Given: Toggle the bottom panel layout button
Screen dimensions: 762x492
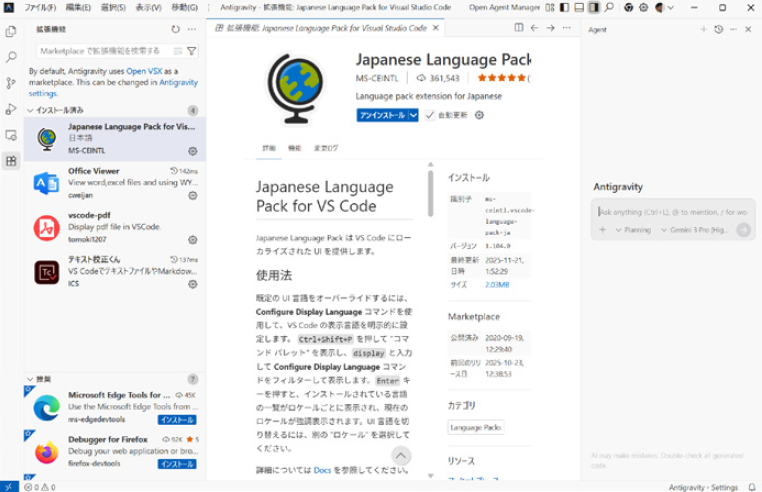Looking at the screenshot, I should [577, 7].
